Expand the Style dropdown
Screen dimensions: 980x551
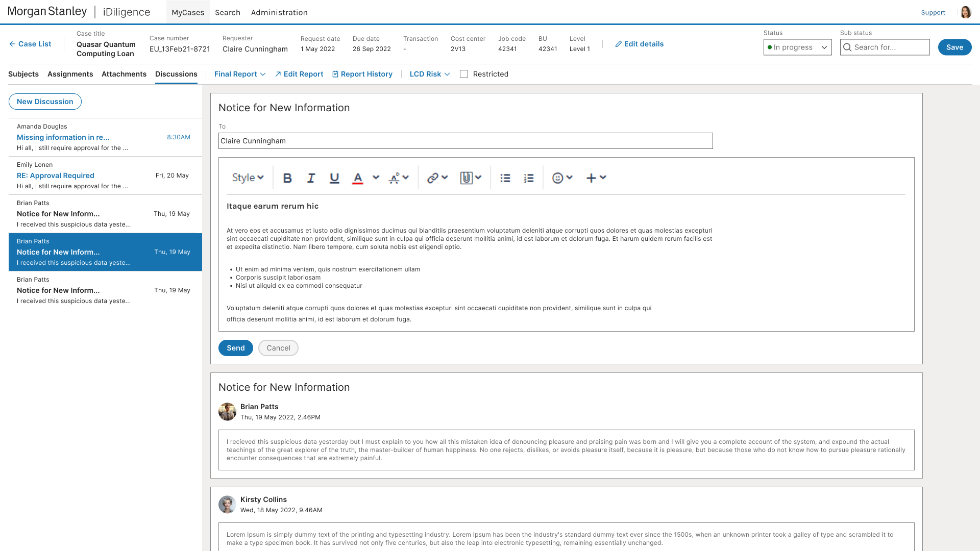pos(248,178)
